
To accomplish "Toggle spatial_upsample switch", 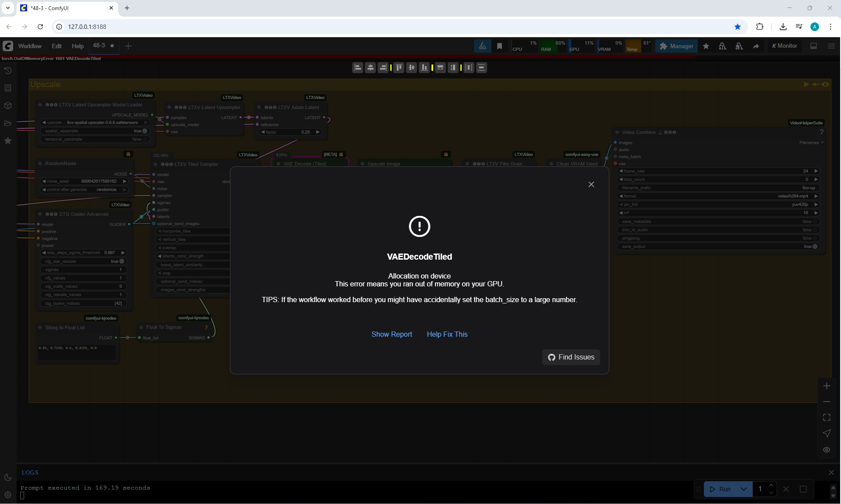I will tap(144, 131).
